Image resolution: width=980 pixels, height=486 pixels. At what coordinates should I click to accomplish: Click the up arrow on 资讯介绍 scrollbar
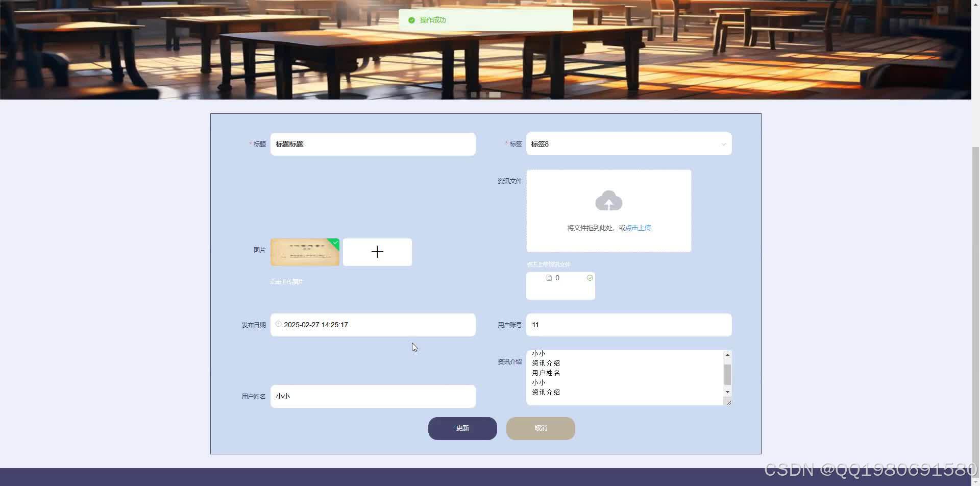pyautogui.click(x=727, y=354)
